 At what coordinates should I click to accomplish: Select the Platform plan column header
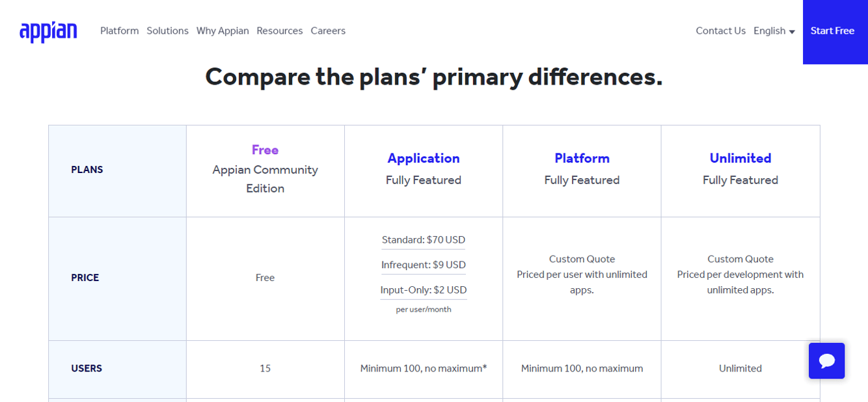pos(582,158)
